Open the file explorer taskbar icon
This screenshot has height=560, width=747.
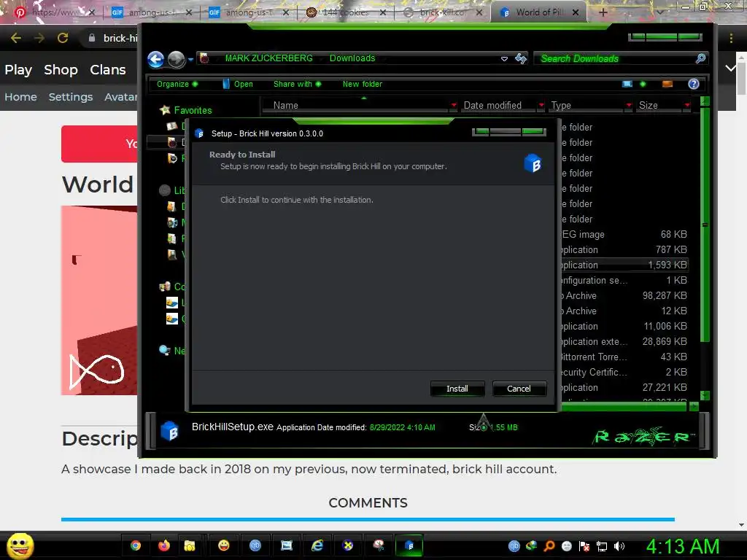[190, 545]
